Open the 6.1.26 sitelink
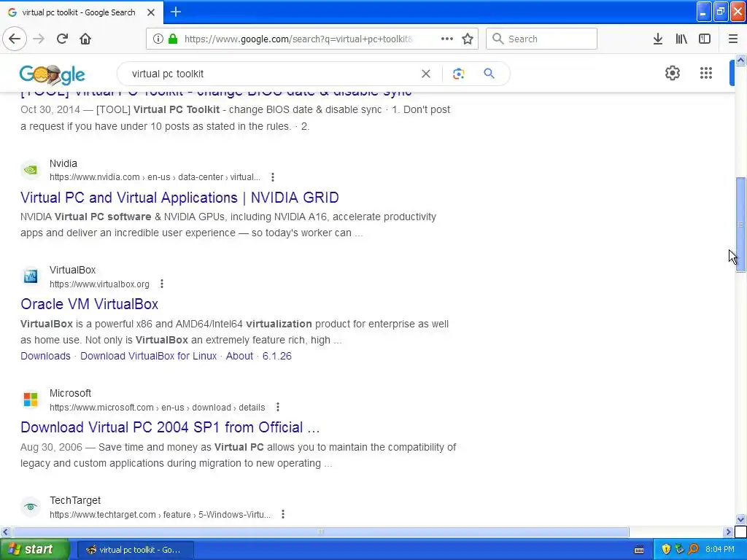 point(276,356)
